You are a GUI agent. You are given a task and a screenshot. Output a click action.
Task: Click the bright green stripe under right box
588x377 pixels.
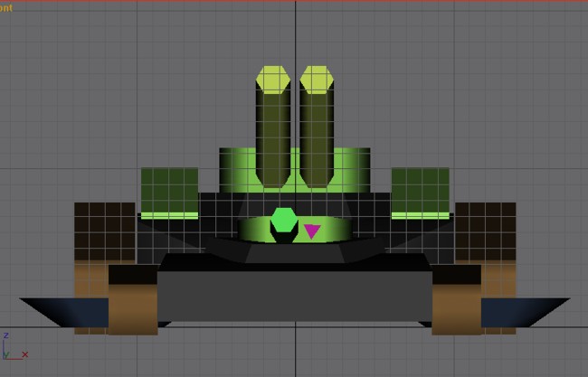pos(420,215)
